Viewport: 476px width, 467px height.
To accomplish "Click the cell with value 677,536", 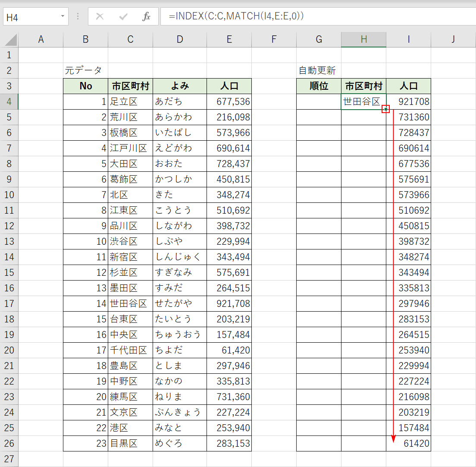I will [229, 101].
